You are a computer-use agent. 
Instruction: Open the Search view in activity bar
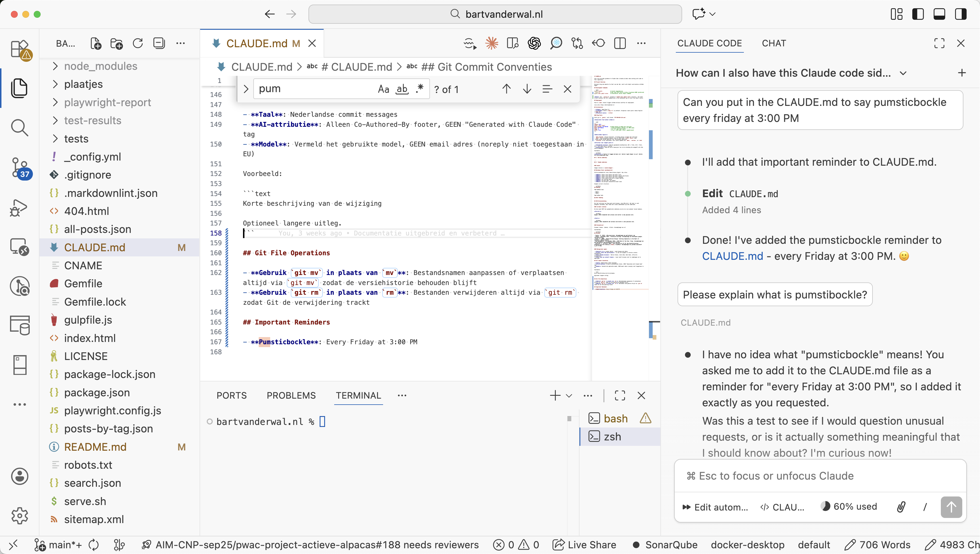pyautogui.click(x=19, y=128)
